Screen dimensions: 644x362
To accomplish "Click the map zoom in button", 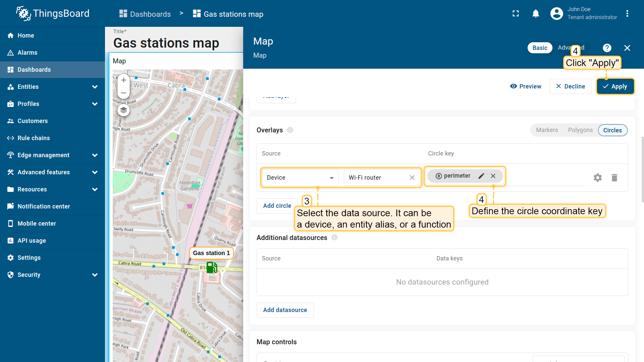I will [123, 80].
